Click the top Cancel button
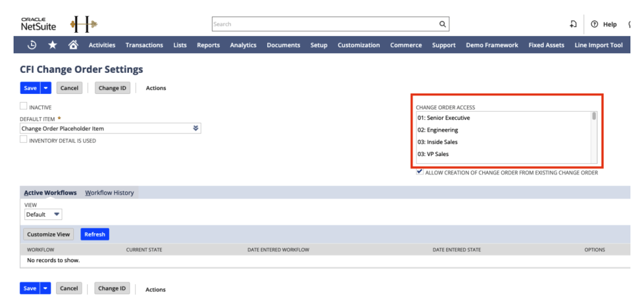This screenshot has height=303, width=644. (69, 88)
